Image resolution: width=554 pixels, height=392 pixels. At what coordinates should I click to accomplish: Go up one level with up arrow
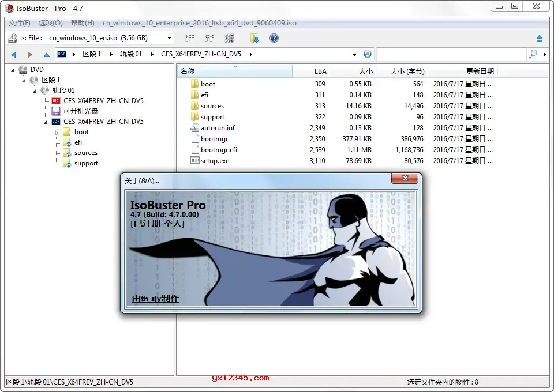(46, 54)
